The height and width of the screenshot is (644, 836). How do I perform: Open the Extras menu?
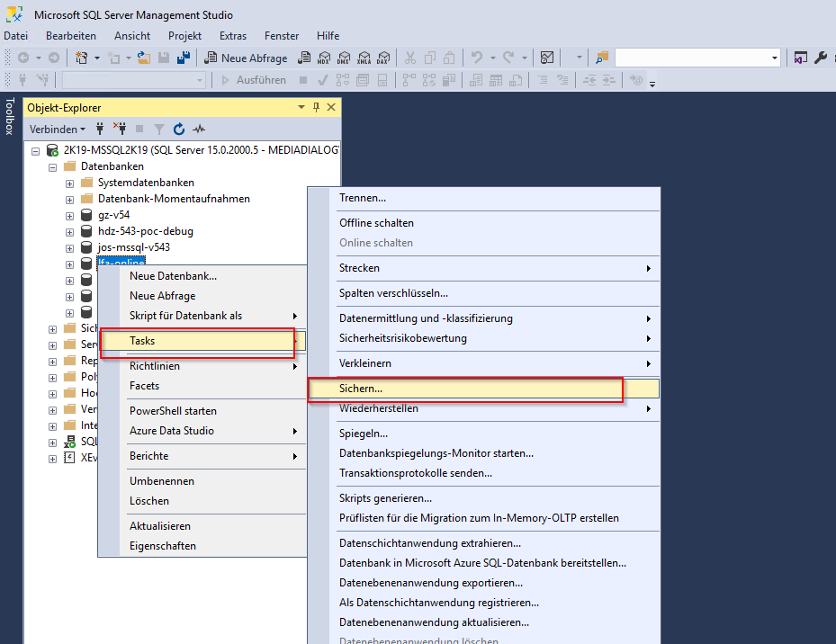click(x=233, y=36)
